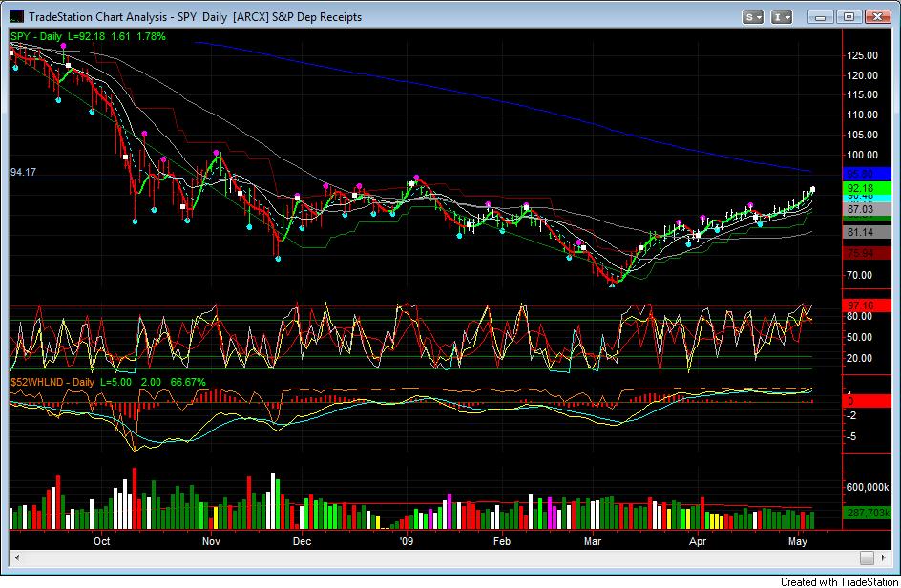The height and width of the screenshot is (588, 901).
Task: Click the gray 87.03 price label
Action: click(867, 209)
